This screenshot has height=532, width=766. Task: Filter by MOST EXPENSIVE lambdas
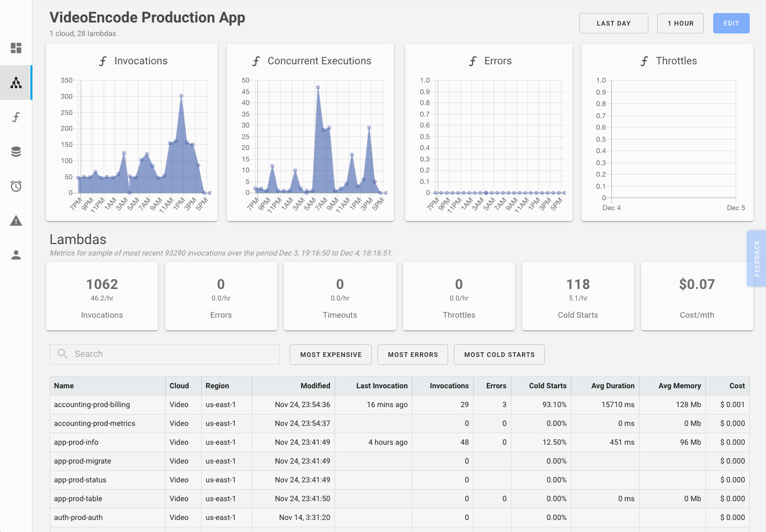pyautogui.click(x=331, y=354)
